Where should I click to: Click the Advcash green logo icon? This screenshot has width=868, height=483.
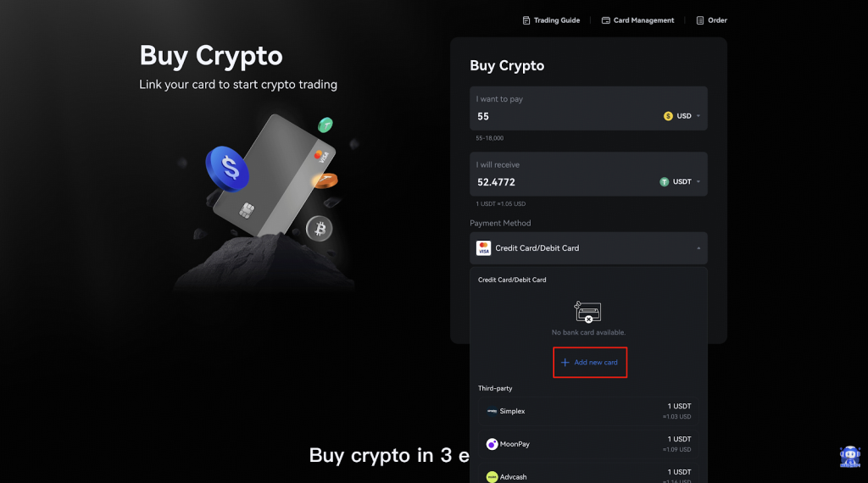tap(492, 477)
